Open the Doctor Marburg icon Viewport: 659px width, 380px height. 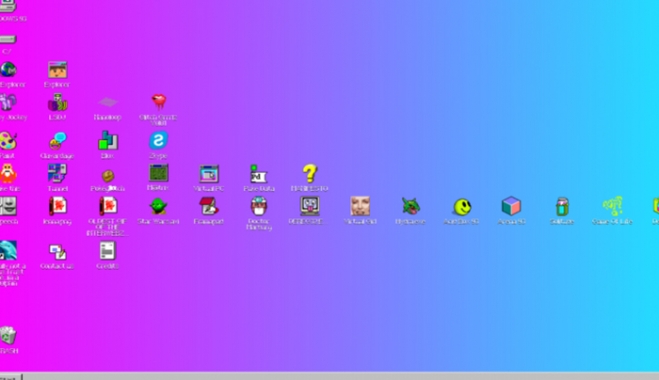pyautogui.click(x=259, y=206)
